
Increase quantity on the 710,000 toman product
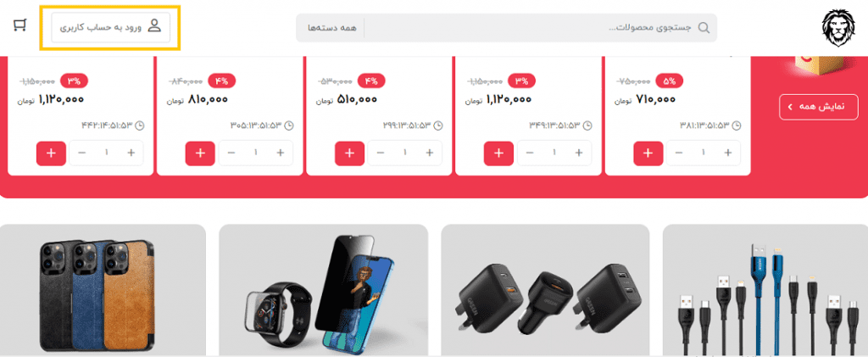728,153
